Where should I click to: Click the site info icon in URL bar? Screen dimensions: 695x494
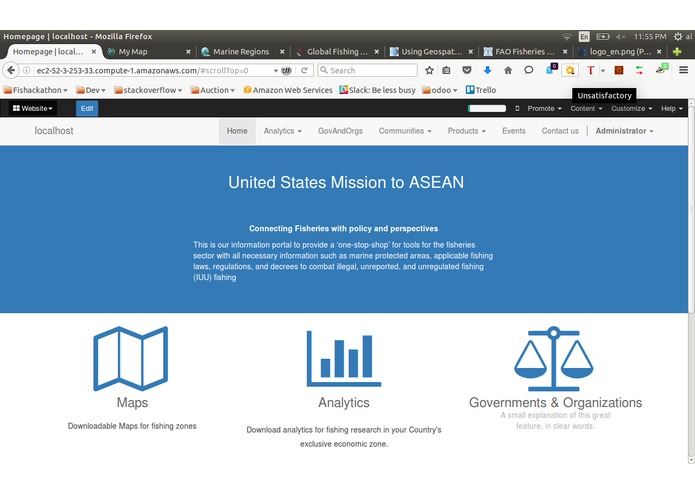click(x=27, y=70)
